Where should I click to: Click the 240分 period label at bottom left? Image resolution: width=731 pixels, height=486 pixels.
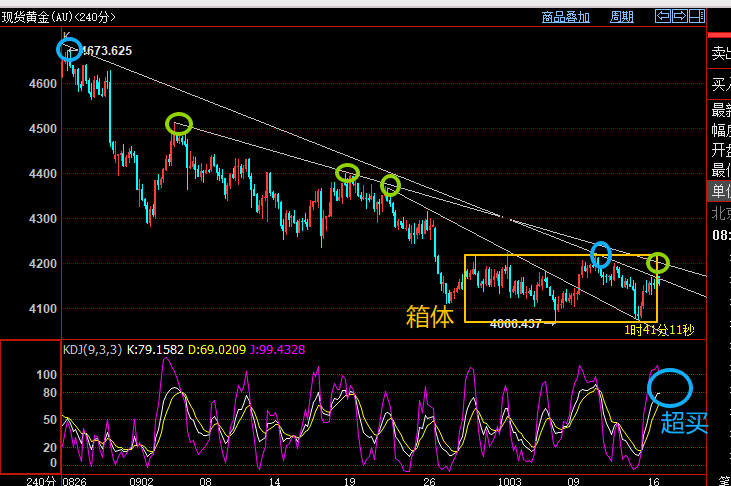point(41,481)
